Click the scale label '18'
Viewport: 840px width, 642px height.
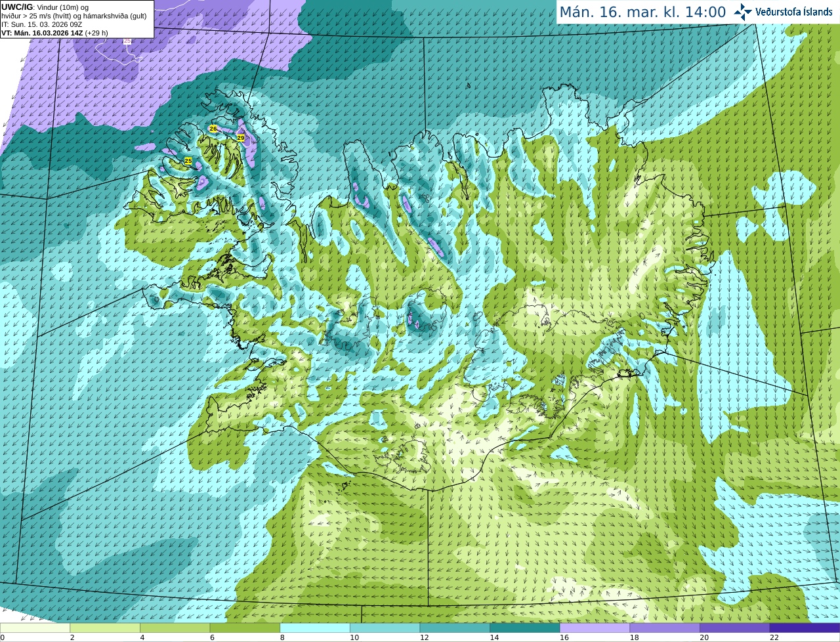[635, 637]
